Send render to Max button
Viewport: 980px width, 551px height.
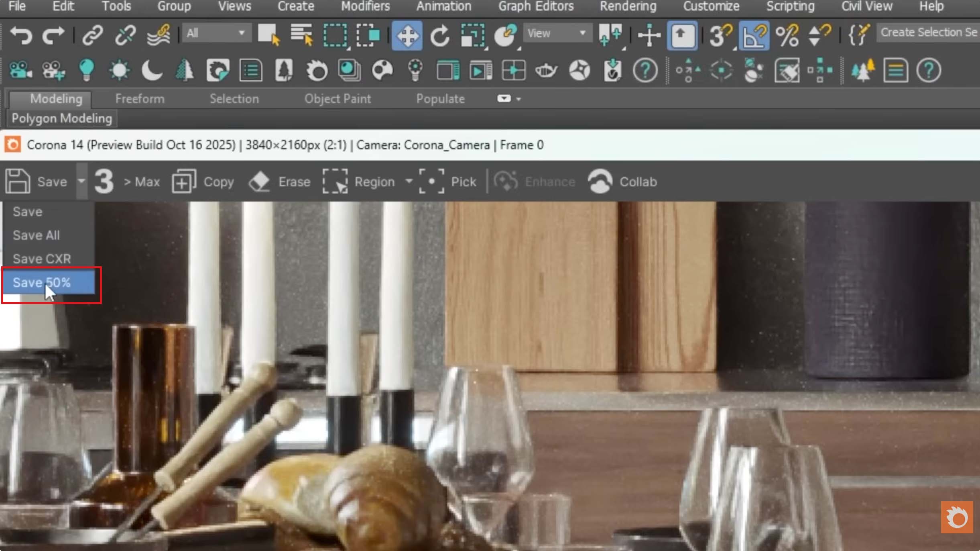pos(127,182)
